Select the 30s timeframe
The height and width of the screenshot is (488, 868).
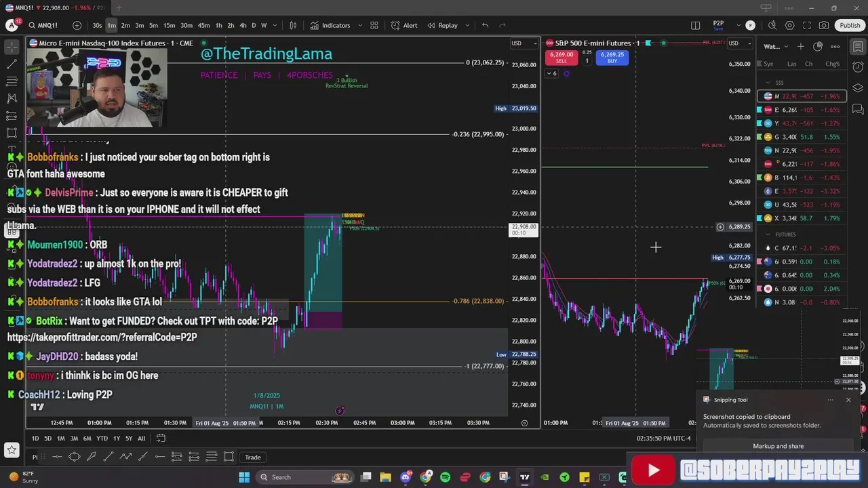coord(98,25)
